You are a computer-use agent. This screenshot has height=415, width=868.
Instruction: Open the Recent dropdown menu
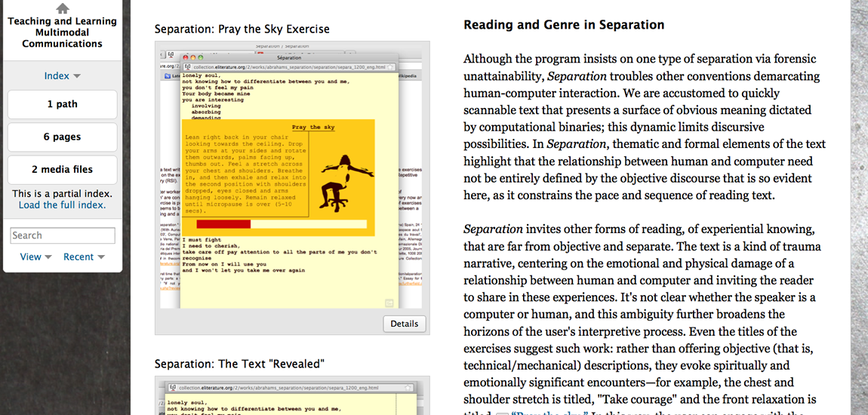click(x=83, y=257)
